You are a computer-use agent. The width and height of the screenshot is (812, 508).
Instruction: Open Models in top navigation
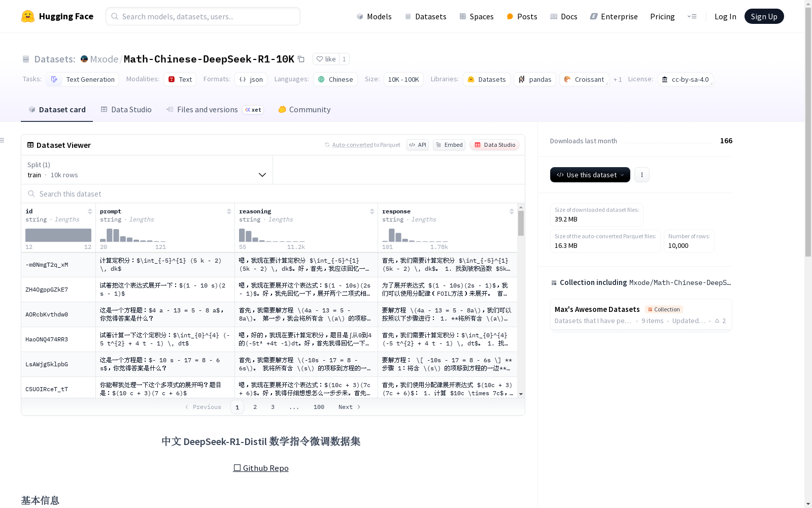[374, 16]
